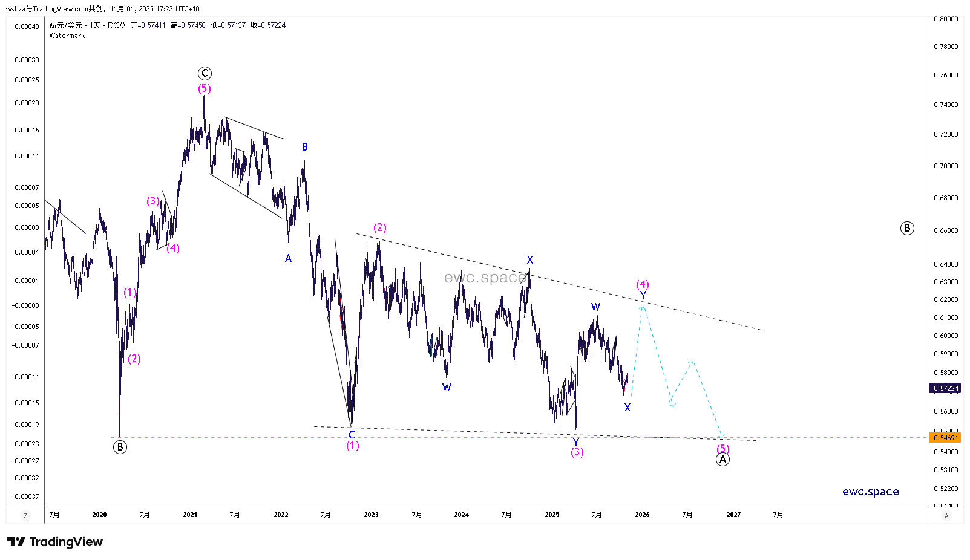Click the 1天 interval in the chart legend
Viewport: 970px width, 560px height.
(x=95, y=25)
